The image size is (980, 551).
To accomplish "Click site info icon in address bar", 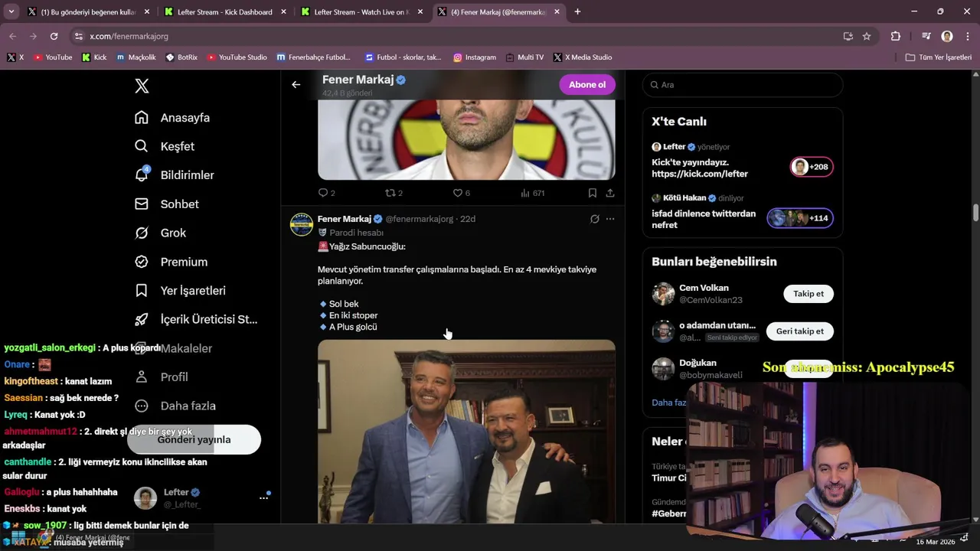I will point(78,36).
